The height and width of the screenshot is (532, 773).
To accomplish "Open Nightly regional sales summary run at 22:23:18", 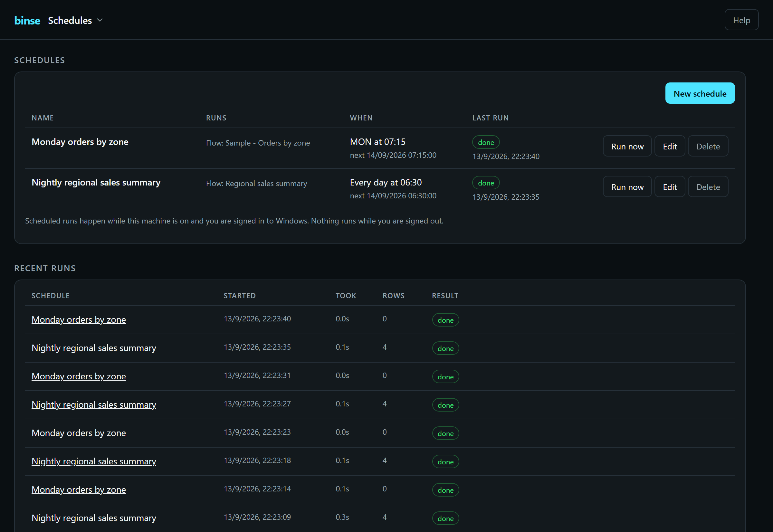I will (x=94, y=461).
